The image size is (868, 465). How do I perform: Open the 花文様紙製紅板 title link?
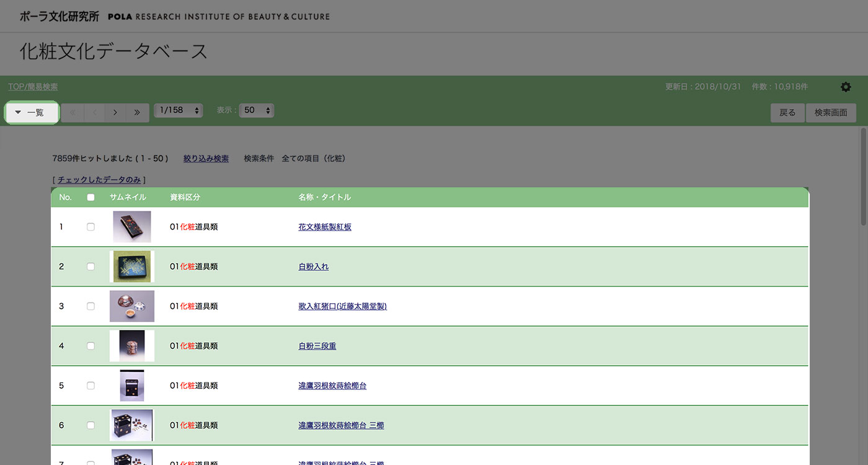tap(325, 227)
